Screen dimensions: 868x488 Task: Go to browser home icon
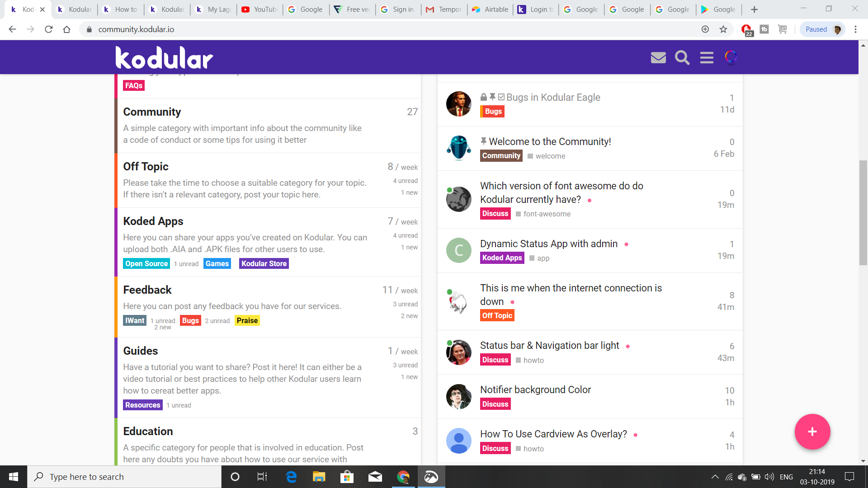[66, 29]
